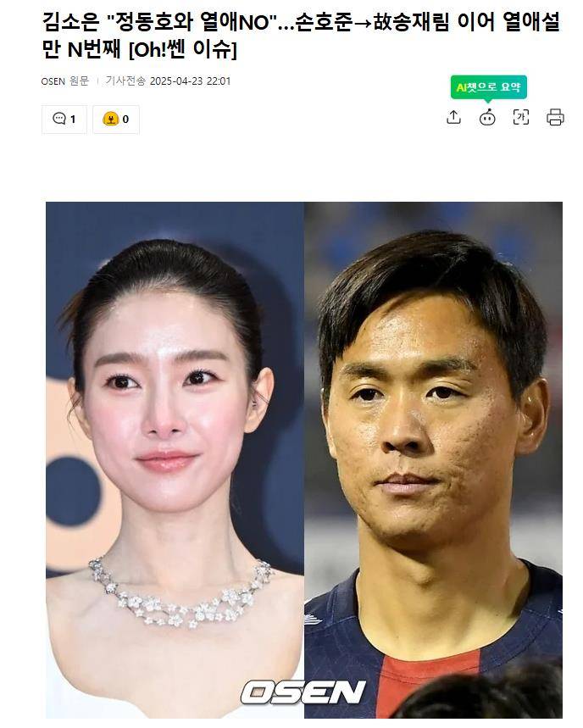Click the share upload-arrow icon
This screenshot has width=583, height=728.
tap(453, 118)
